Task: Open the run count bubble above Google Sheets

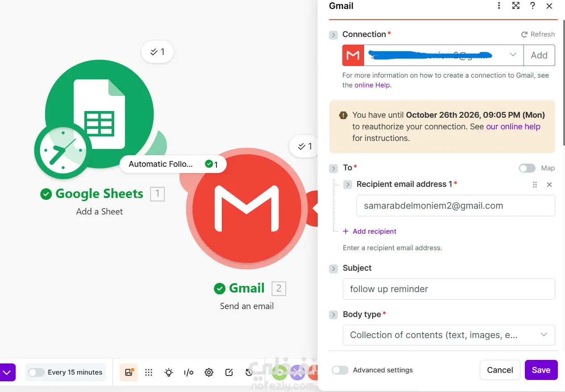Action: [158, 52]
